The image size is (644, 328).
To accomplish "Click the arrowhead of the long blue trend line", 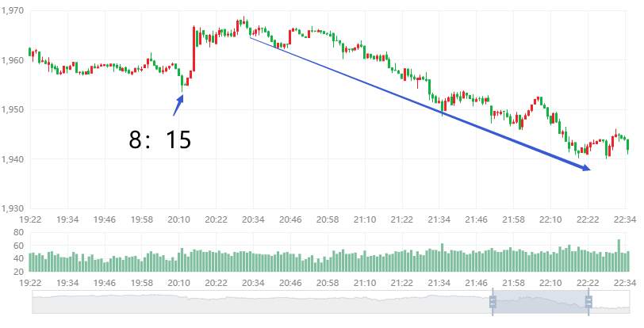I will point(586,167).
